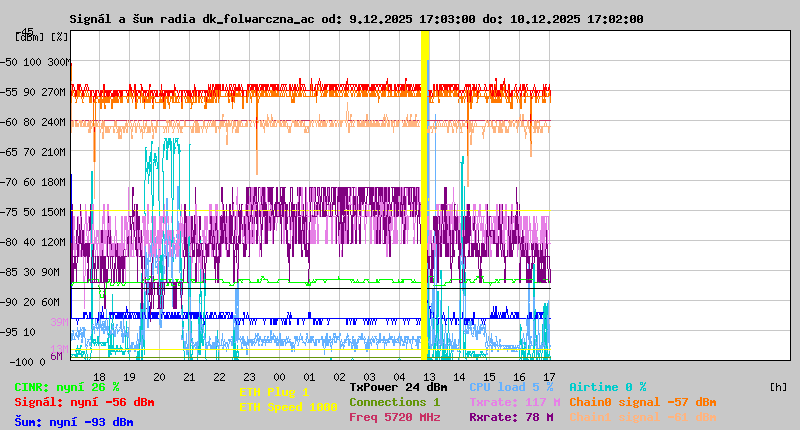This screenshot has width=800, height=430.
Task: Click the '13' hour label on x-axis
Action: (x=429, y=377)
